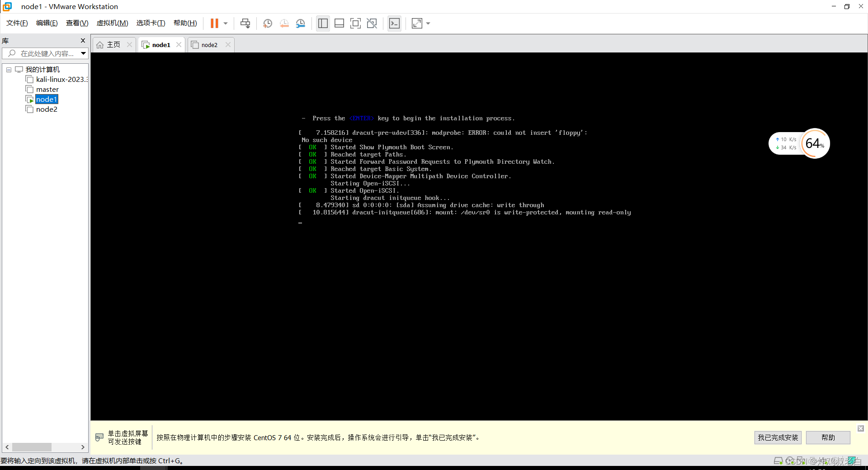868x470 pixels.
Task: Switch to Unity mode icon
Action: click(x=372, y=23)
